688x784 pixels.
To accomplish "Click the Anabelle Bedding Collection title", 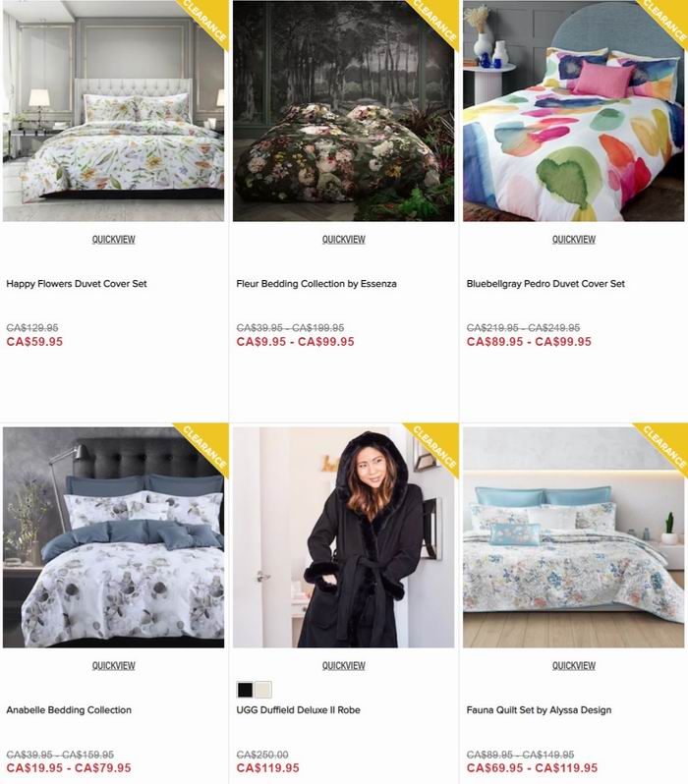I will click(69, 710).
